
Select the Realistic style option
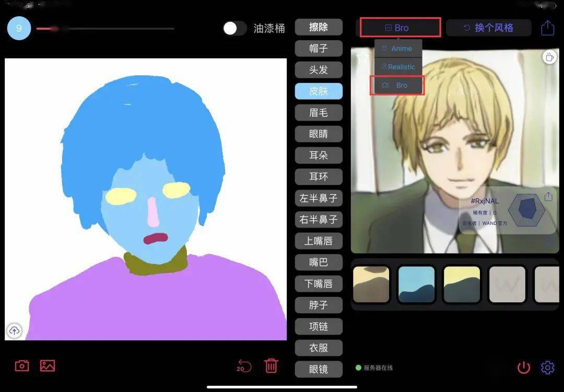point(398,66)
